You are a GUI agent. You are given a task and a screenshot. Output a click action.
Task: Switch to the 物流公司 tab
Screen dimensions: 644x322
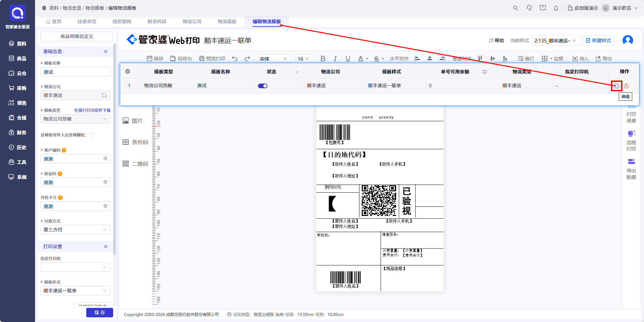coord(192,22)
